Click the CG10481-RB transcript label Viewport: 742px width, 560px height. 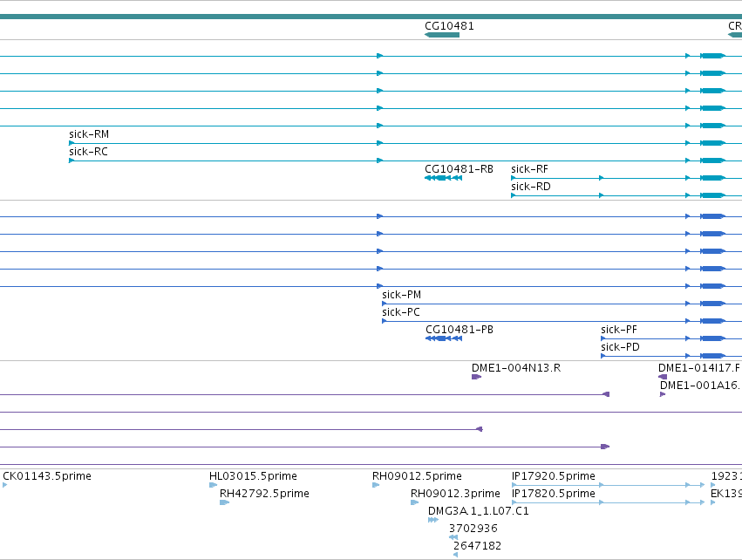[459, 169]
